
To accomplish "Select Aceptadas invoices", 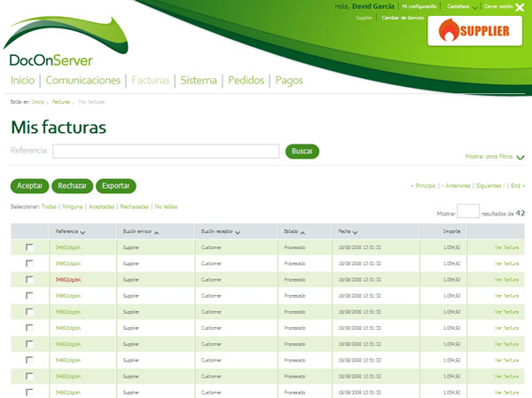I will pyautogui.click(x=101, y=207).
